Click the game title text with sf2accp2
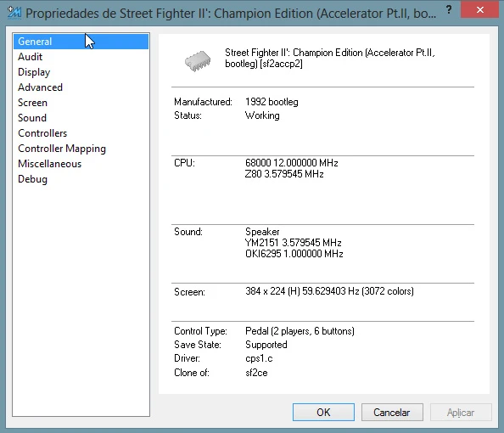Screen dimensions: 504x433 (329, 58)
